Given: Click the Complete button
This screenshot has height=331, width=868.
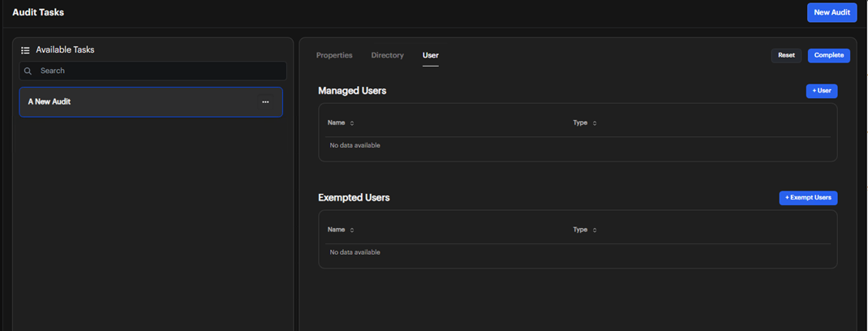Looking at the screenshot, I should click(829, 55).
